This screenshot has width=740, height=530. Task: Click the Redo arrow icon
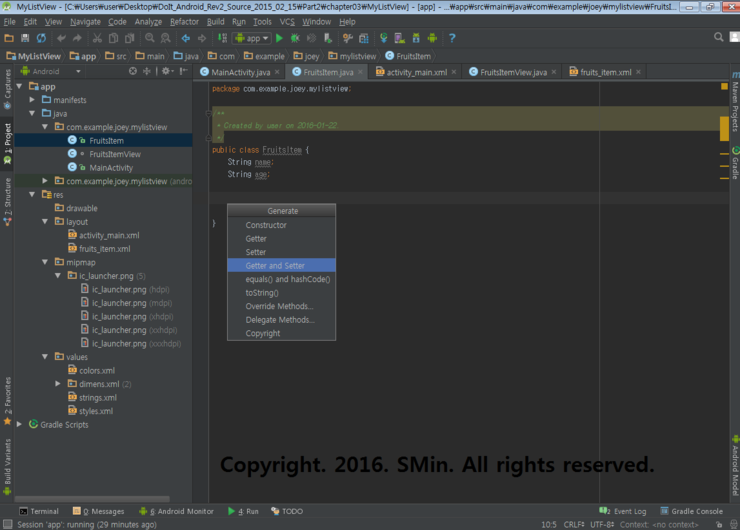click(x=77, y=38)
